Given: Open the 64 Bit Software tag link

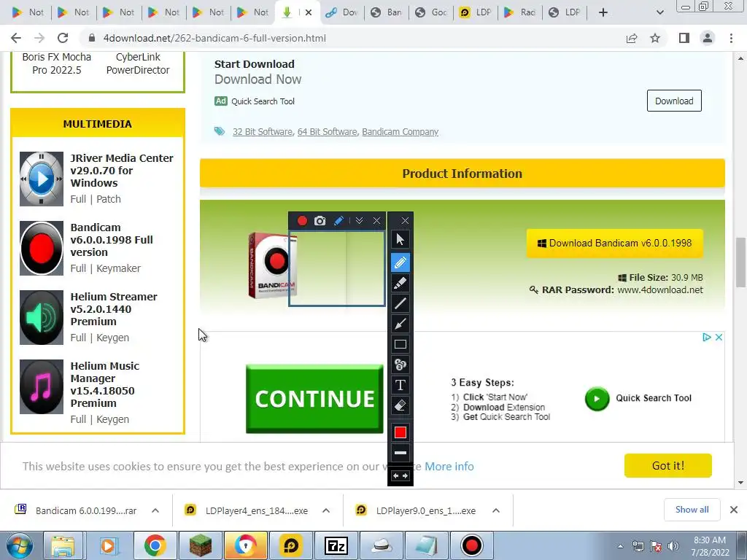Looking at the screenshot, I should [327, 132].
